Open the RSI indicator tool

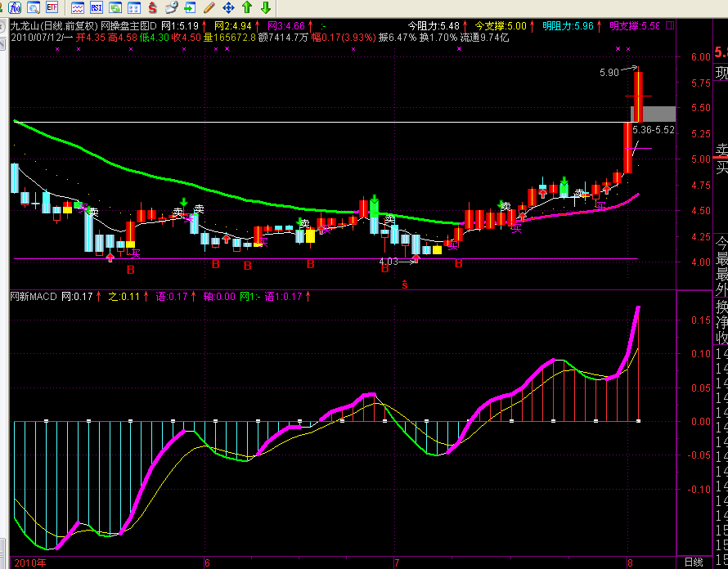pos(97,7)
